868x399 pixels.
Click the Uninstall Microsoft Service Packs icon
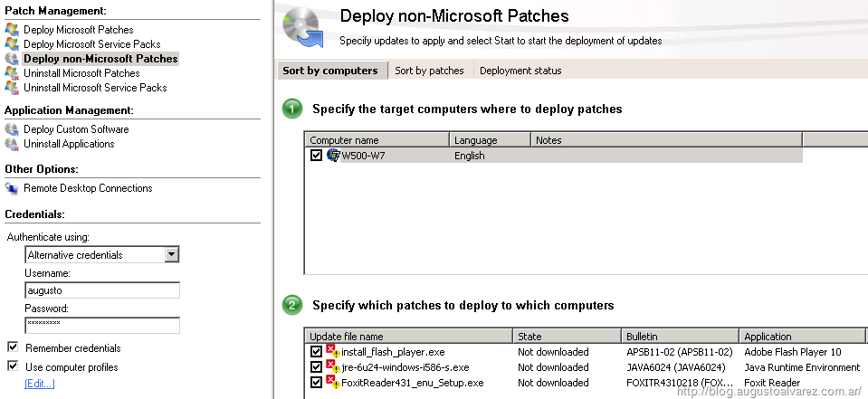[x=11, y=88]
